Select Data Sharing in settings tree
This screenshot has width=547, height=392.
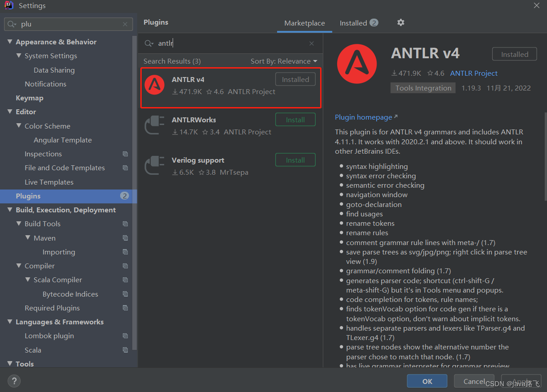click(x=54, y=70)
